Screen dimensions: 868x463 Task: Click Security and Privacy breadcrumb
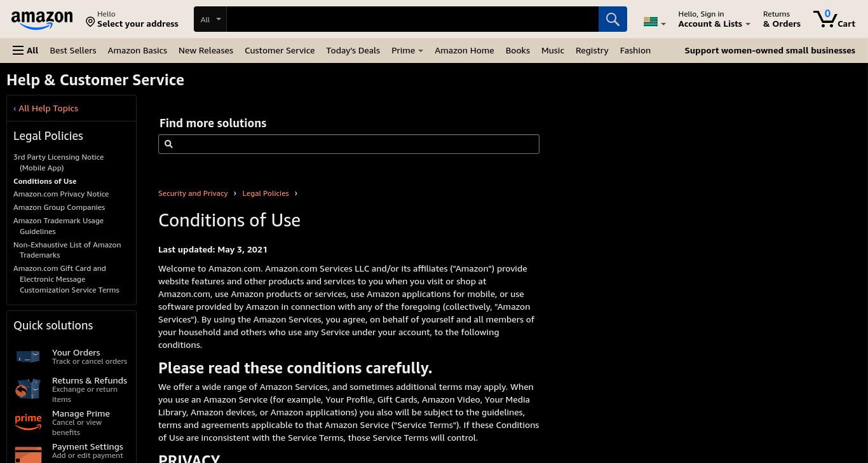point(193,193)
